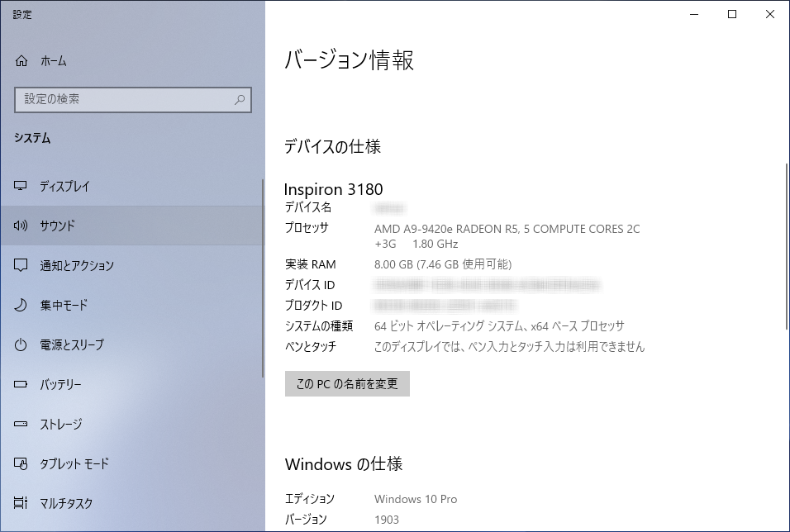
Task: Open バッテリー settings
Action: (x=131, y=384)
